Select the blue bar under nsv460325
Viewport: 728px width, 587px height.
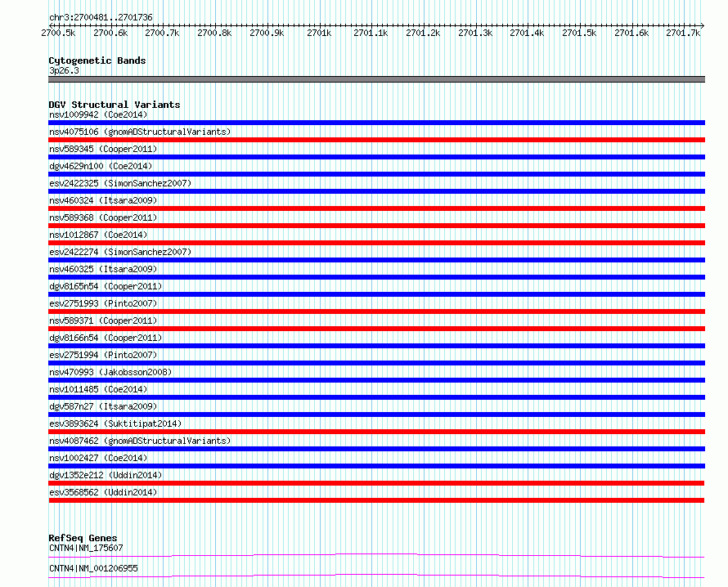[x=376, y=277]
